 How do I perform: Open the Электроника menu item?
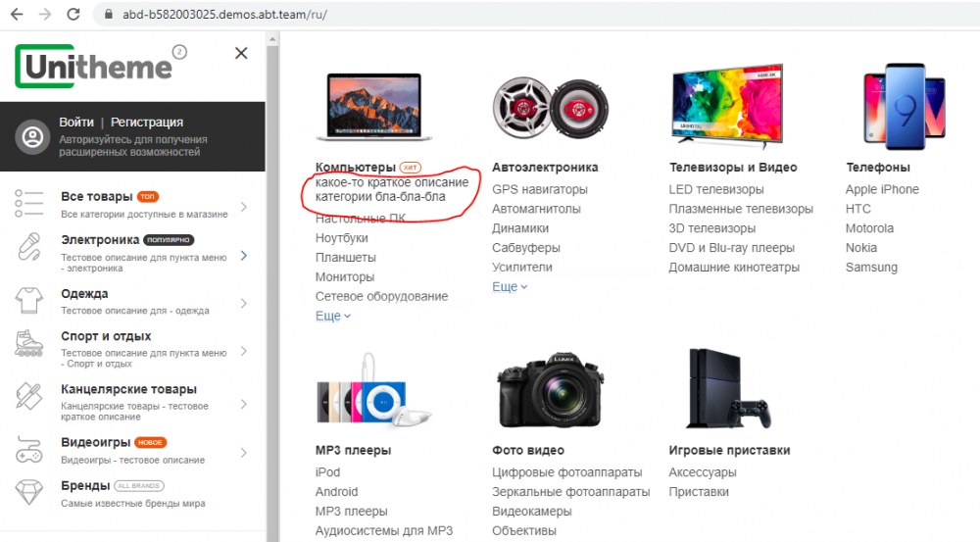[100, 239]
